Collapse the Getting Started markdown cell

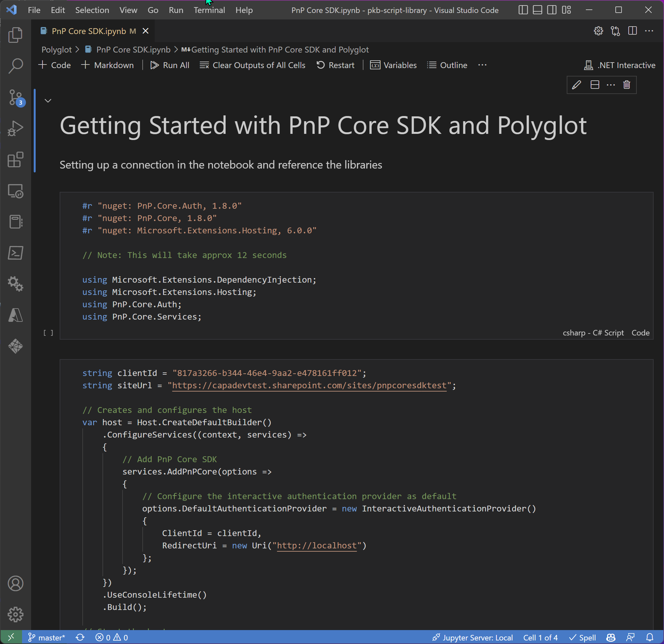pyautogui.click(x=48, y=100)
